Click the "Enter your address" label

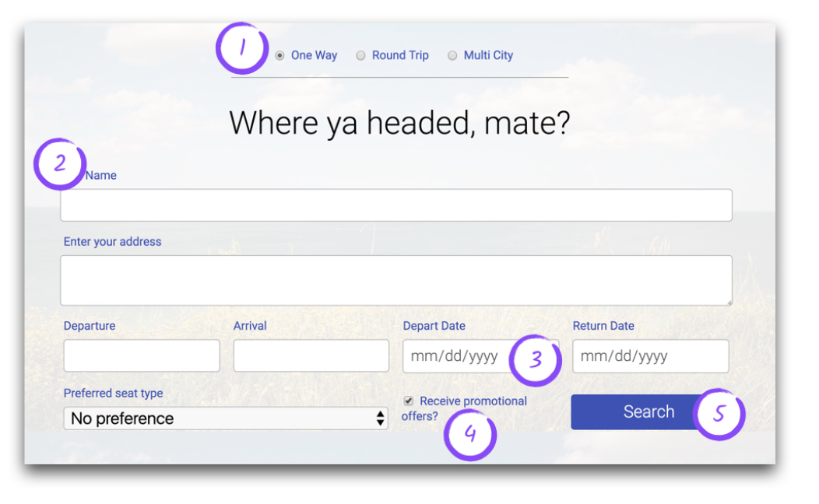click(x=113, y=242)
